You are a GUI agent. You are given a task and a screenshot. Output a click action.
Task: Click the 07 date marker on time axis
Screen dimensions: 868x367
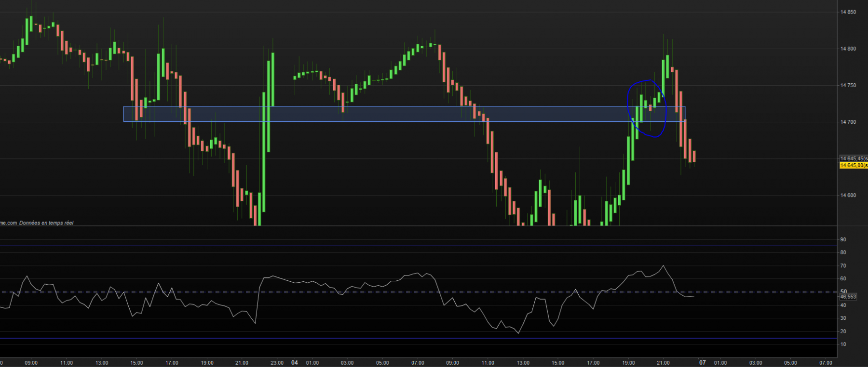pyautogui.click(x=703, y=363)
